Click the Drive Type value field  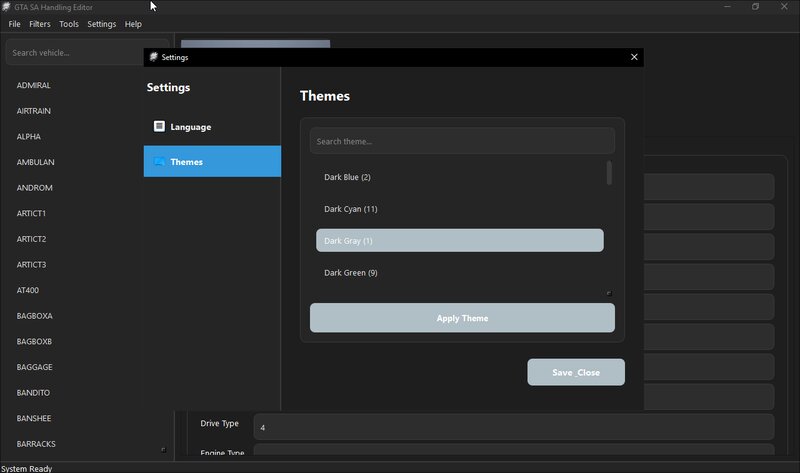[514, 427]
